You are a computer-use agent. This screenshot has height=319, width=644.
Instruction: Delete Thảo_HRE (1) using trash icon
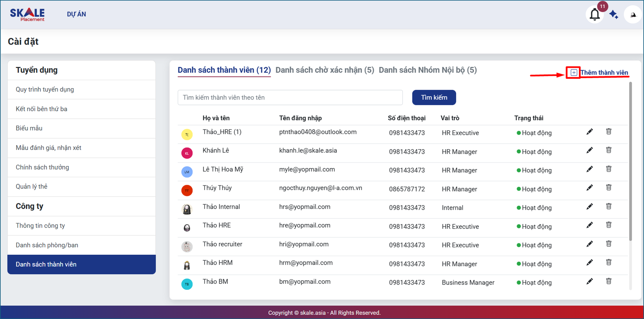point(609,132)
